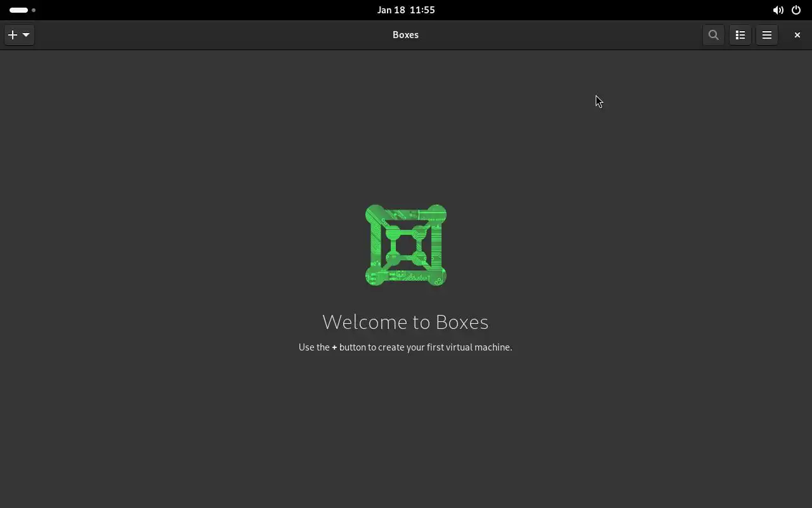Image resolution: width=812 pixels, height=508 pixels.
Task: Open the clock and calendar showing Jan 18 11:55
Action: click(406, 10)
